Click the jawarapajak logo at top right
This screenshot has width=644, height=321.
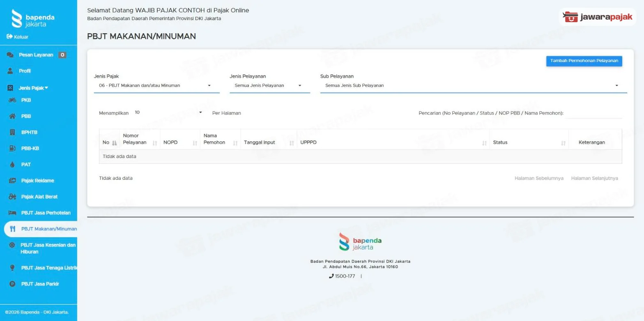(597, 17)
